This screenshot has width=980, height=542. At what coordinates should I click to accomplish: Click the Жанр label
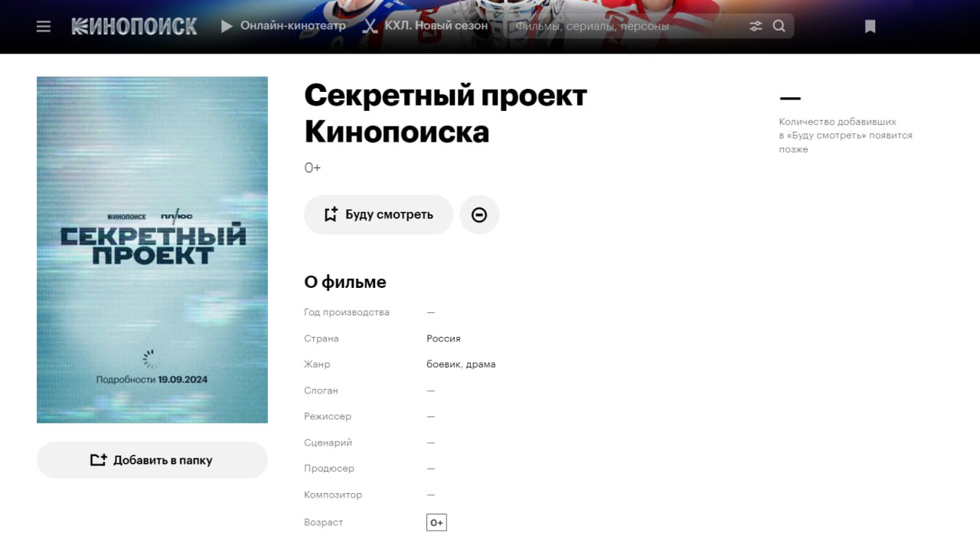tap(317, 364)
